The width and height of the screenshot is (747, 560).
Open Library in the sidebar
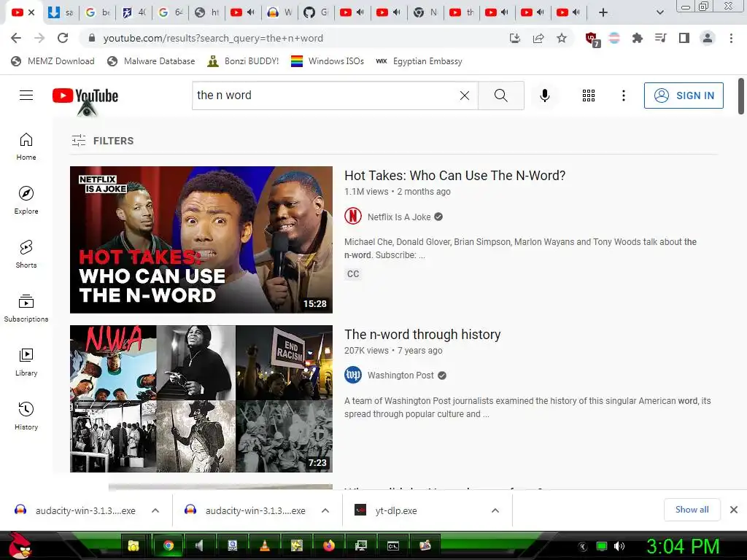click(26, 362)
